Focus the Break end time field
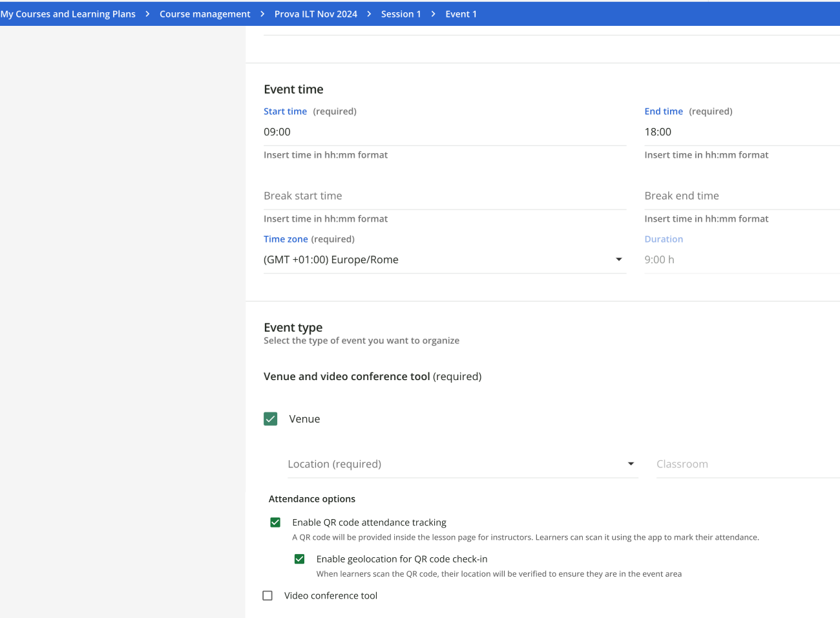This screenshot has width=840, height=618. [740, 196]
